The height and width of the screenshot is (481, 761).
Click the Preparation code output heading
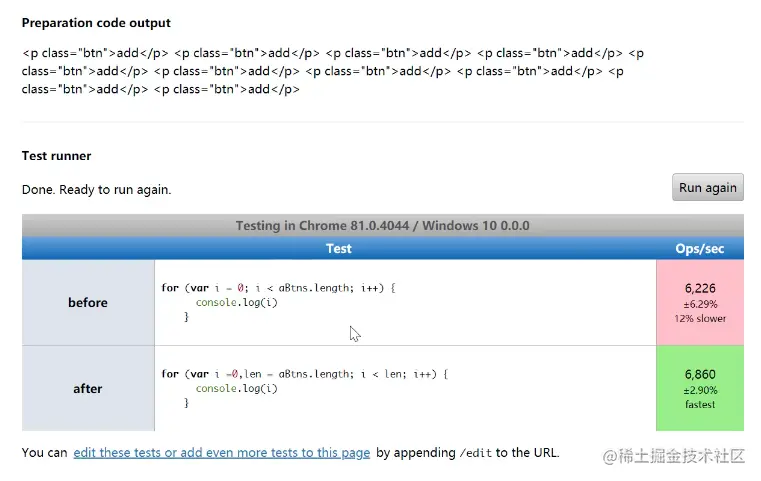pyautogui.click(x=96, y=23)
